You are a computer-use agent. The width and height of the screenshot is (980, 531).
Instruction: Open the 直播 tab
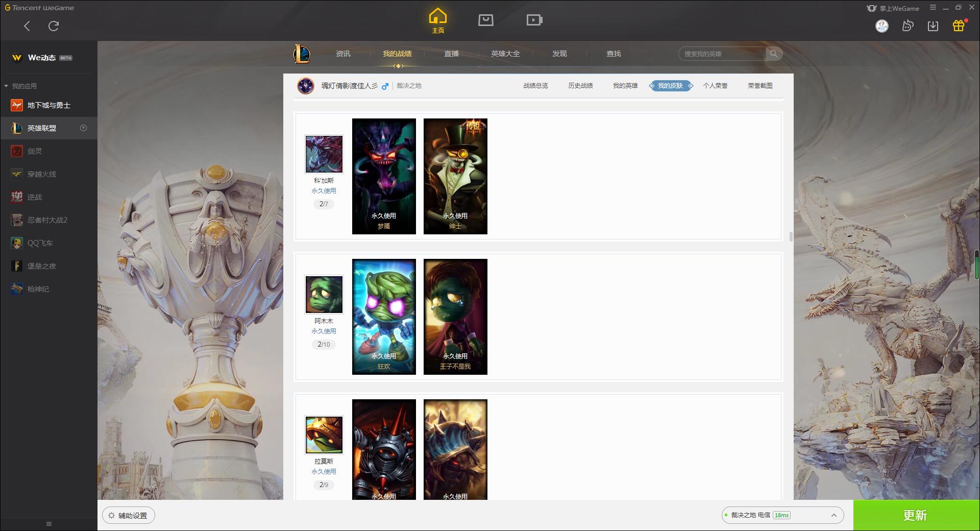click(451, 54)
